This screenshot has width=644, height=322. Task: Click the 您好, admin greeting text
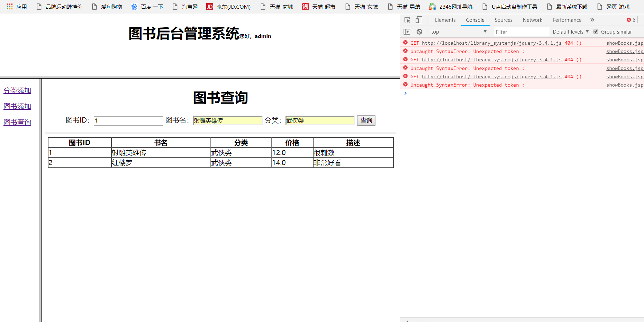pyautogui.click(x=255, y=36)
